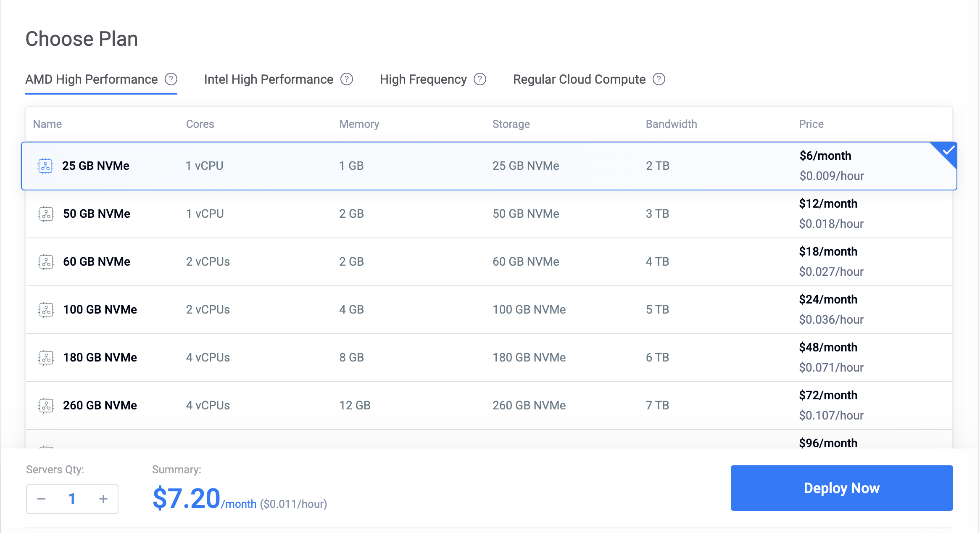Decrease servers quantity with minus button
The height and width of the screenshot is (533, 980).
(x=41, y=499)
